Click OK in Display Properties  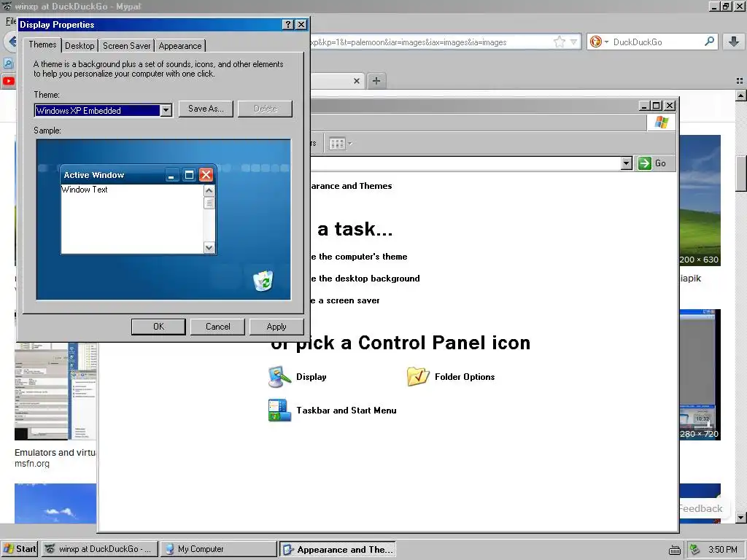coord(158,327)
